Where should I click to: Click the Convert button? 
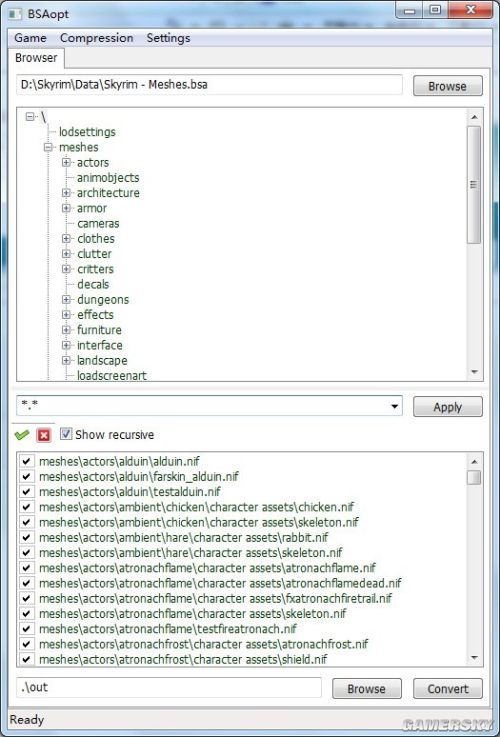(x=447, y=689)
